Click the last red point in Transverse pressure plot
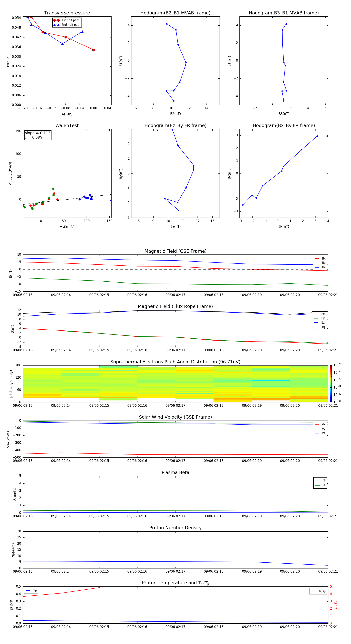Viewport: 351px width, 644px height. coord(94,50)
